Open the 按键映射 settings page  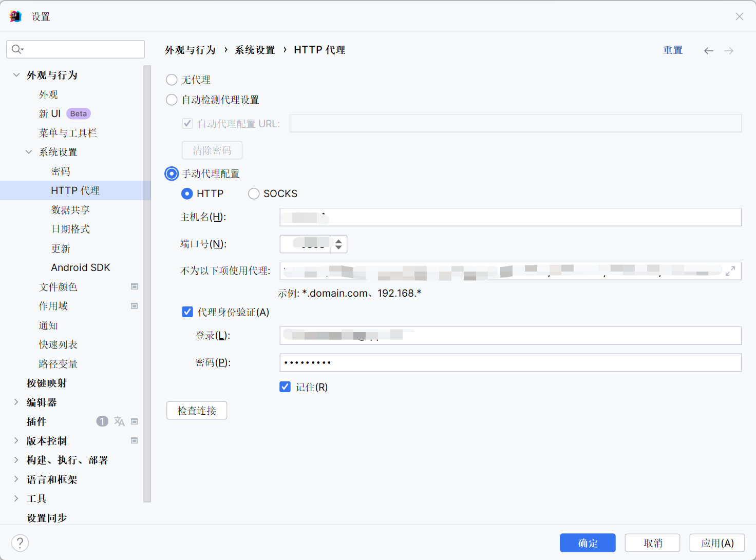pyautogui.click(x=47, y=383)
